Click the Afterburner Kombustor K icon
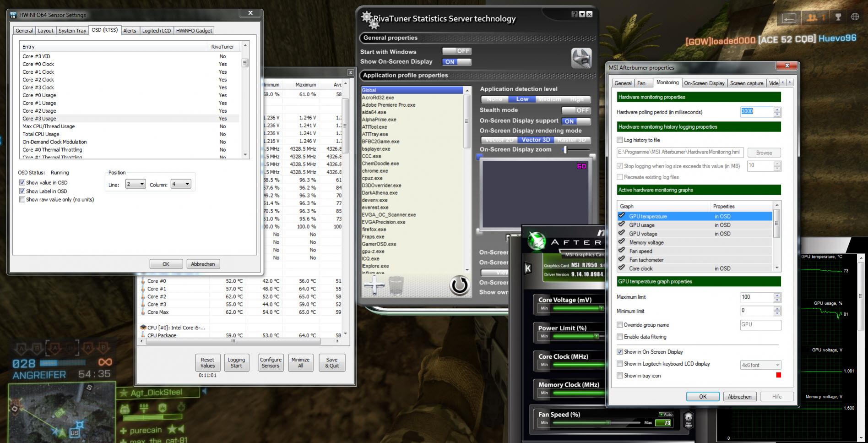The width and height of the screenshot is (868, 443). click(x=527, y=268)
